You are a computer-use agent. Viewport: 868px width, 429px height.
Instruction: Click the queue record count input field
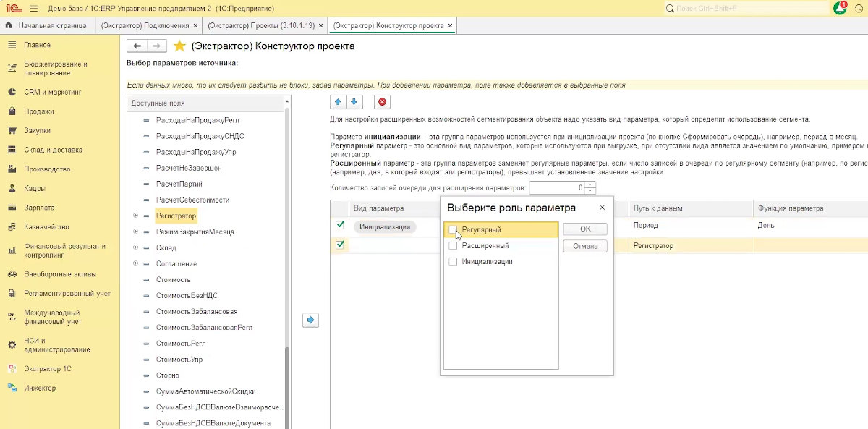(556, 188)
